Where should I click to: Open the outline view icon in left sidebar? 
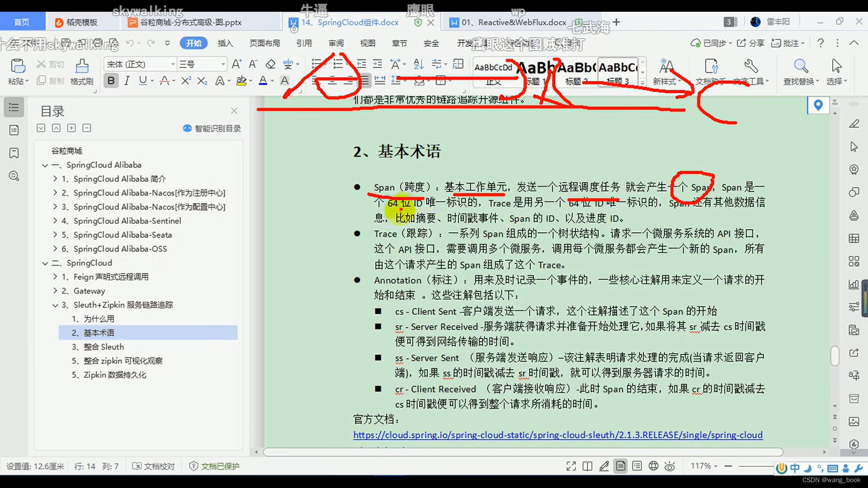(x=14, y=108)
